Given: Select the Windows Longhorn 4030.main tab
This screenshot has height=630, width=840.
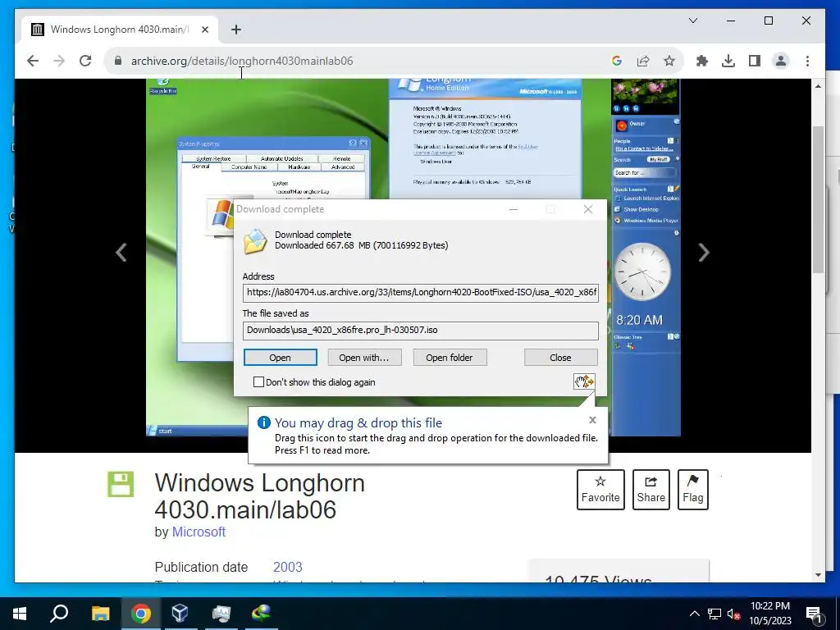Looking at the screenshot, I should (x=119, y=30).
